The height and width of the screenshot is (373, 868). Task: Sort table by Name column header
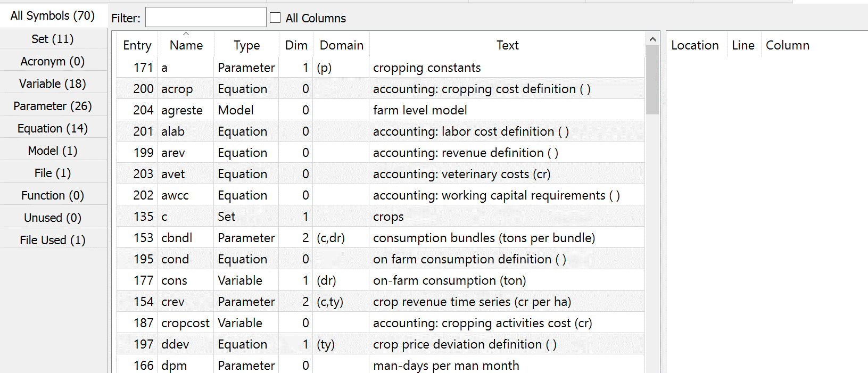[x=186, y=46]
